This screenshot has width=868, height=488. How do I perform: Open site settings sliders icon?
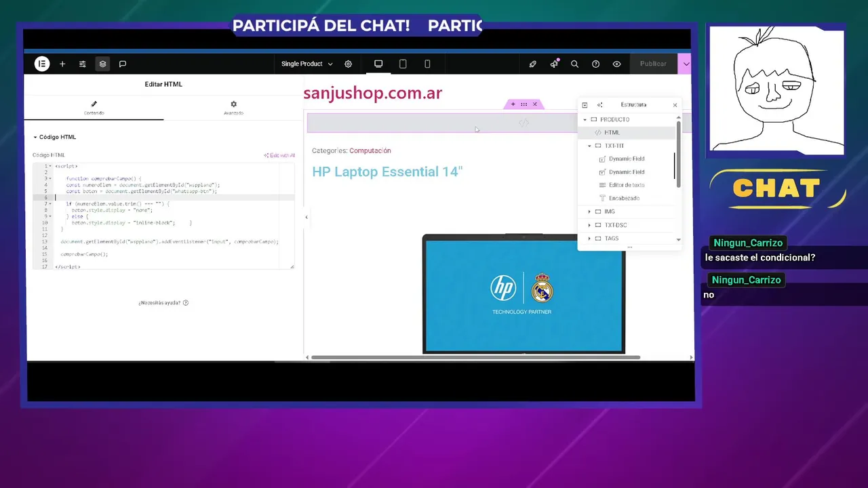pyautogui.click(x=82, y=64)
